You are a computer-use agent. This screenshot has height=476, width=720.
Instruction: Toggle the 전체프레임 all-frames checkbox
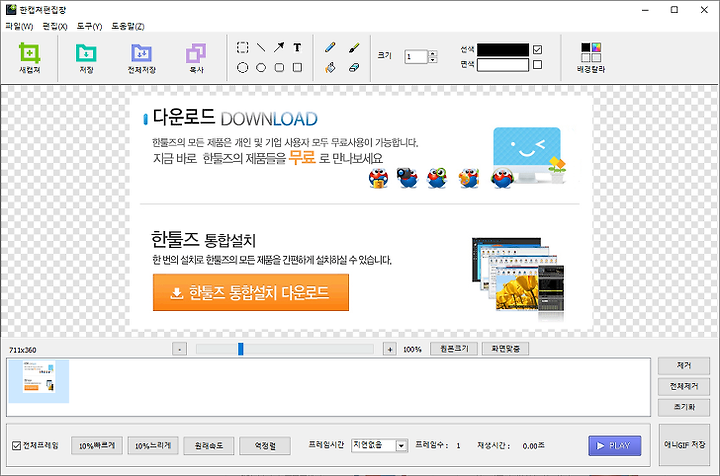coord(17,446)
